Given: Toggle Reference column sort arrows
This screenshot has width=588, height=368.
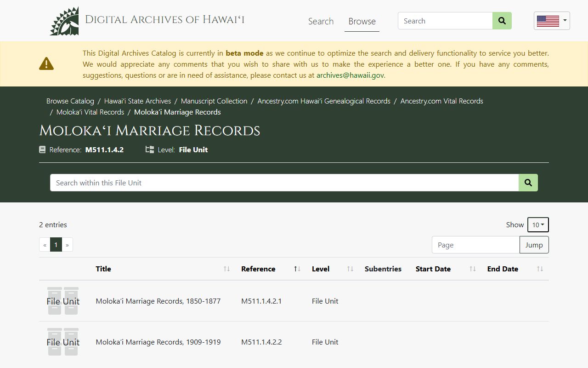Looking at the screenshot, I should click(297, 269).
